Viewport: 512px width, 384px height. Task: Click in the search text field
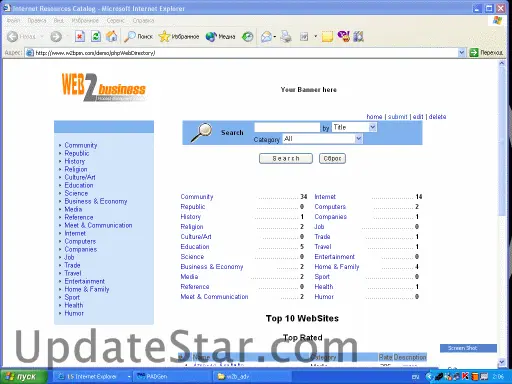point(287,127)
